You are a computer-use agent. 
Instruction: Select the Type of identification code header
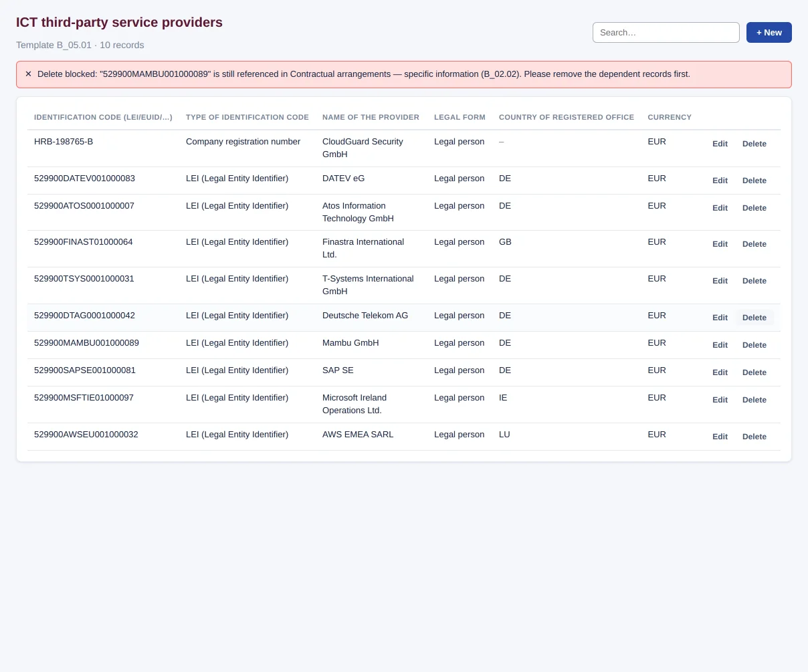coord(247,117)
